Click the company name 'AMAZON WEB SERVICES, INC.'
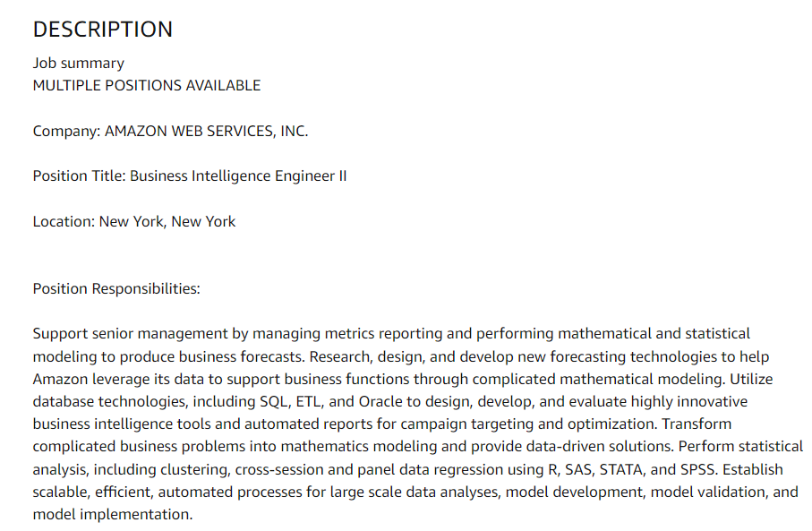The height and width of the screenshot is (531, 812). tap(206, 131)
